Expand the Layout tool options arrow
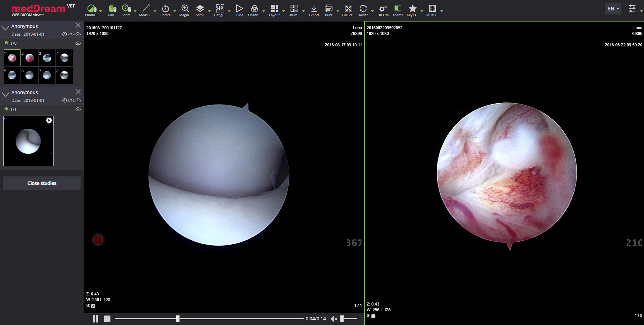Image resolution: width=644 pixels, height=325 pixels. tap(283, 11)
